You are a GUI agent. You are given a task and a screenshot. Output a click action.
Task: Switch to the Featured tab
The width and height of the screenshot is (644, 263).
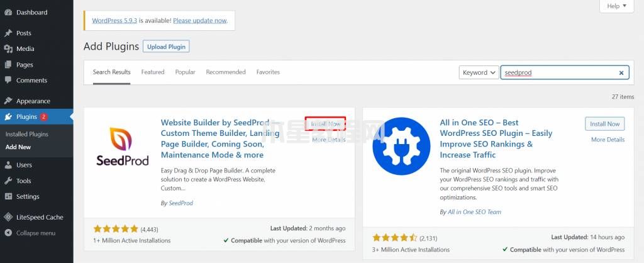[x=153, y=72]
